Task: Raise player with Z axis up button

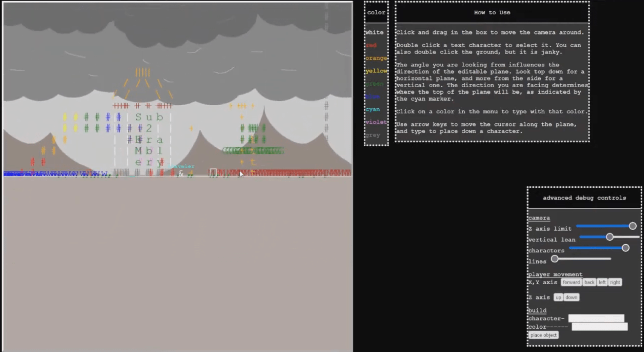Action: coord(558,298)
